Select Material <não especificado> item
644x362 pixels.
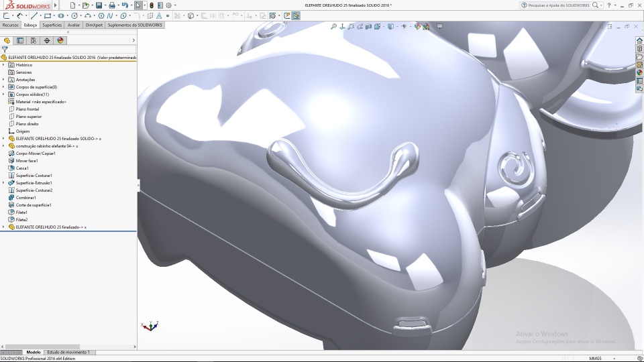pos(41,102)
